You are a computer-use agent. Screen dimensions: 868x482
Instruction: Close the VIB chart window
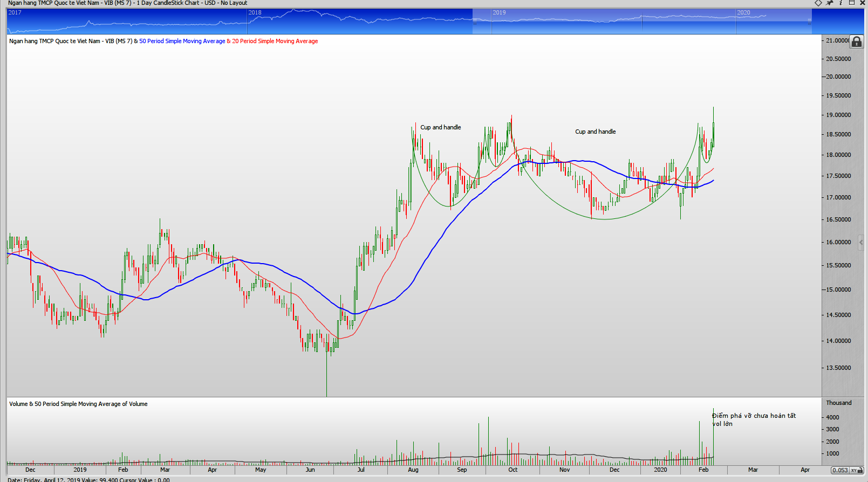[863, 3]
